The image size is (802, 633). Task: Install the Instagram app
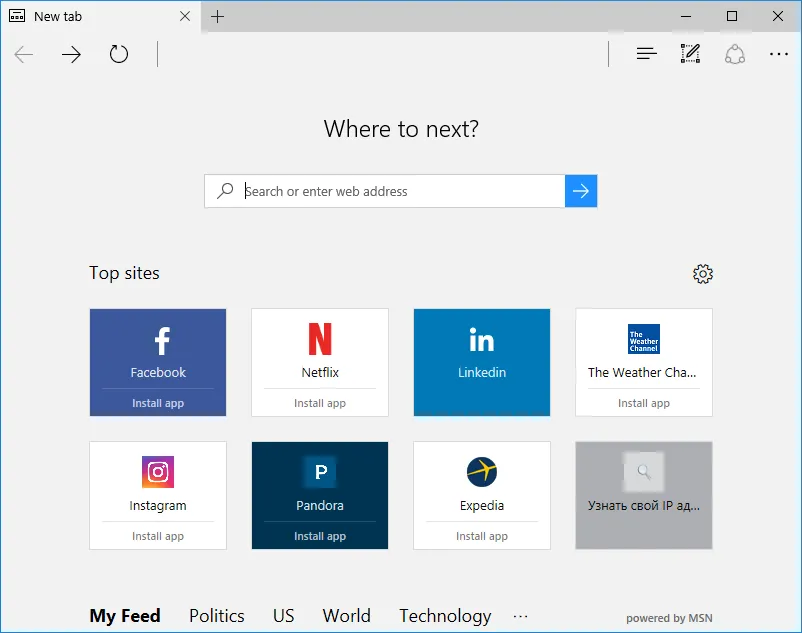pyautogui.click(x=158, y=536)
